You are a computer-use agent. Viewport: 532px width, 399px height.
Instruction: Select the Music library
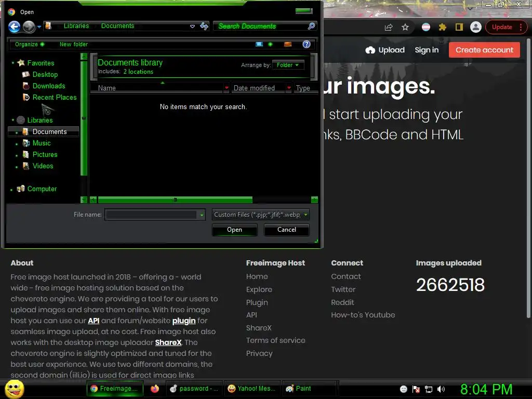(x=42, y=143)
